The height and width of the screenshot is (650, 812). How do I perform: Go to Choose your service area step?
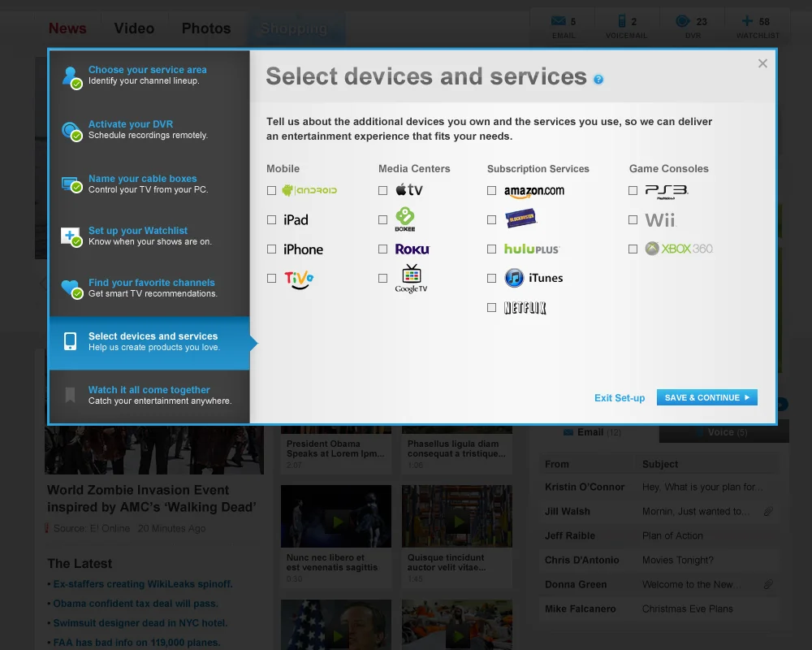pyautogui.click(x=149, y=76)
